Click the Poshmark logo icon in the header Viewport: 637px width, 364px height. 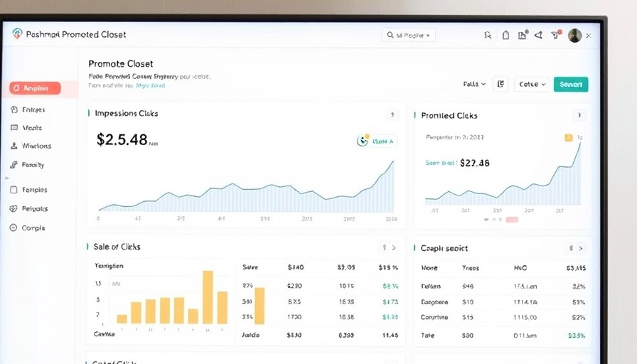click(17, 33)
